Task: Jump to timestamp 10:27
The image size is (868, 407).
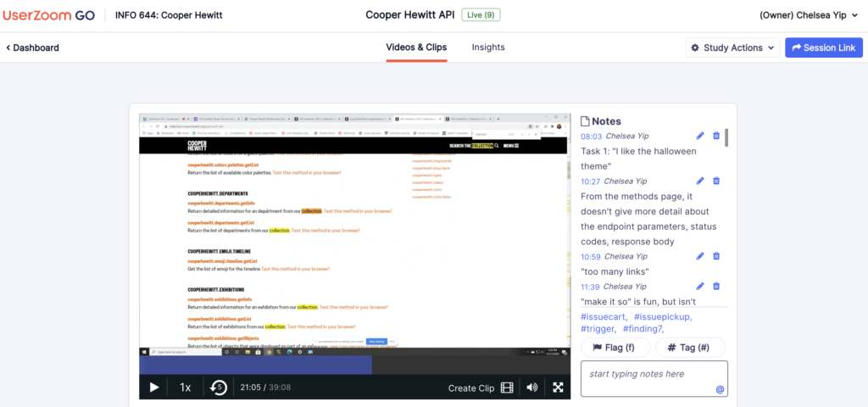Action: pos(590,181)
